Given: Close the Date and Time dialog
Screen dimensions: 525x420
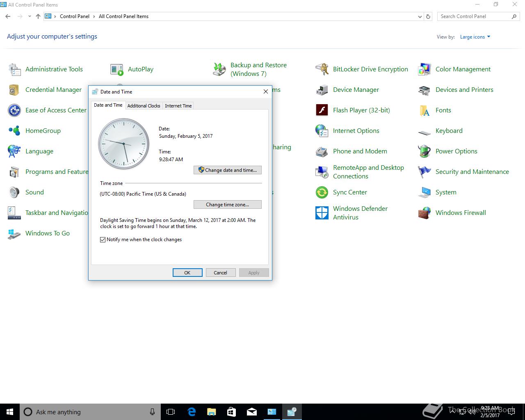Looking at the screenshot, I should coord(266,91).
